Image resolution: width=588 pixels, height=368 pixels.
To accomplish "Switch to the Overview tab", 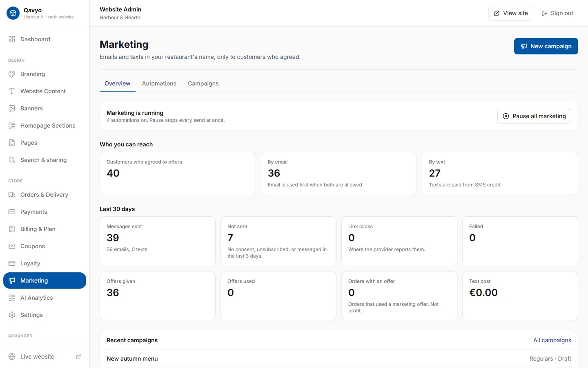I will click(x=118, y=83).
